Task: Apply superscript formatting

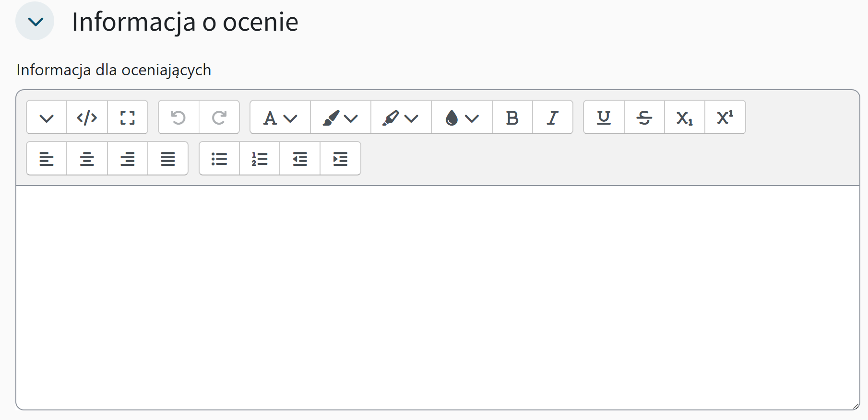Action: click(725, 117)
